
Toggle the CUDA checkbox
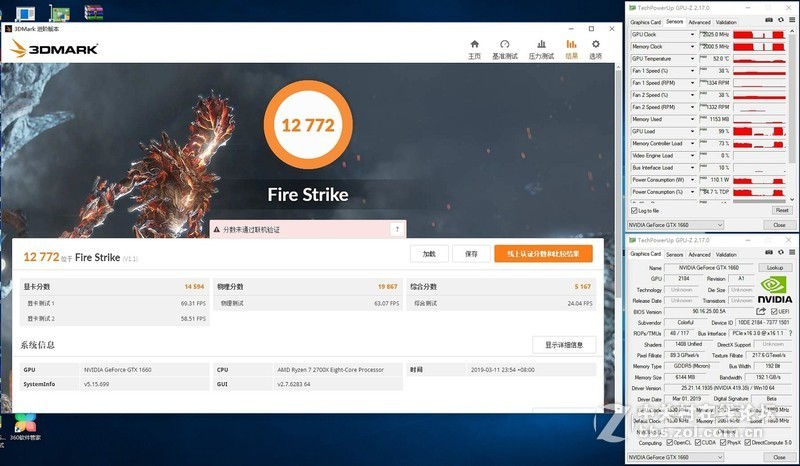[x=697, y=443]
